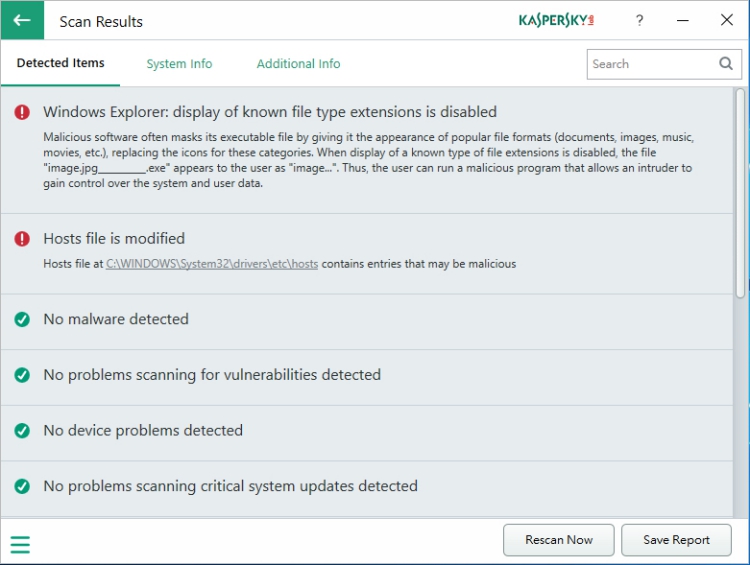Click red alert icon beside Hosts file item

(x=22, y=239)
